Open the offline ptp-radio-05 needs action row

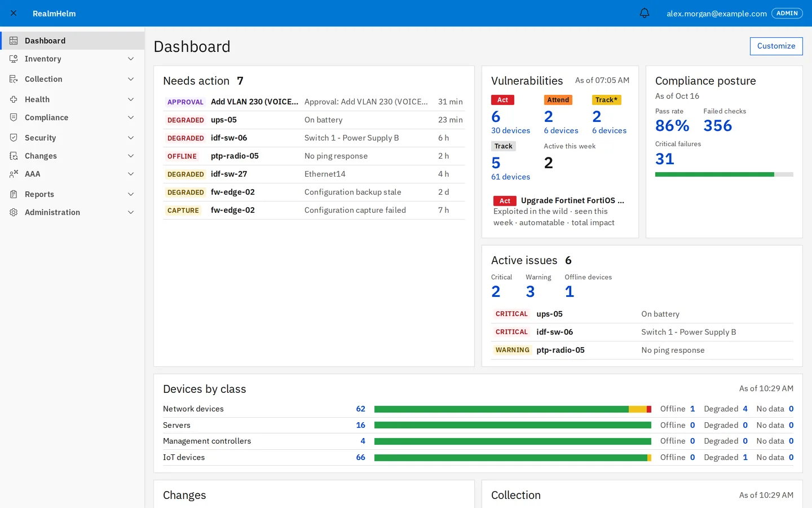coord(314,156)
